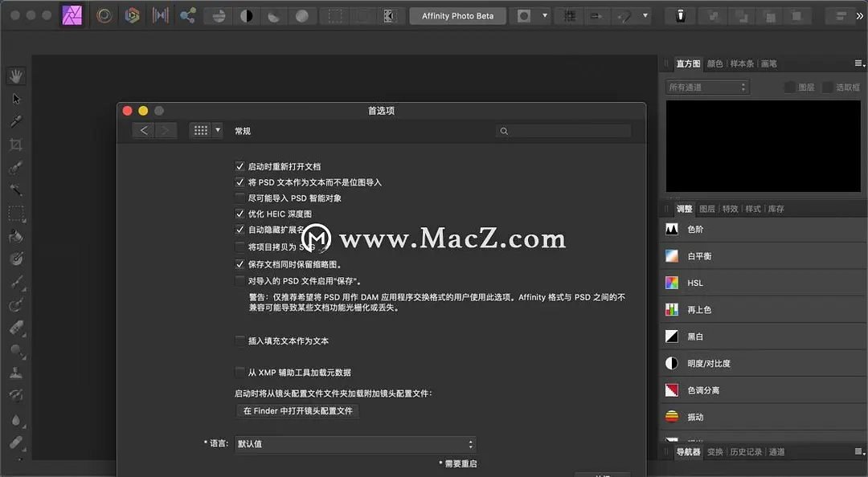The height and width of the screenshot is (477, 868).
Task: Switch to 画笔 tab
Action: click(768, 63)
